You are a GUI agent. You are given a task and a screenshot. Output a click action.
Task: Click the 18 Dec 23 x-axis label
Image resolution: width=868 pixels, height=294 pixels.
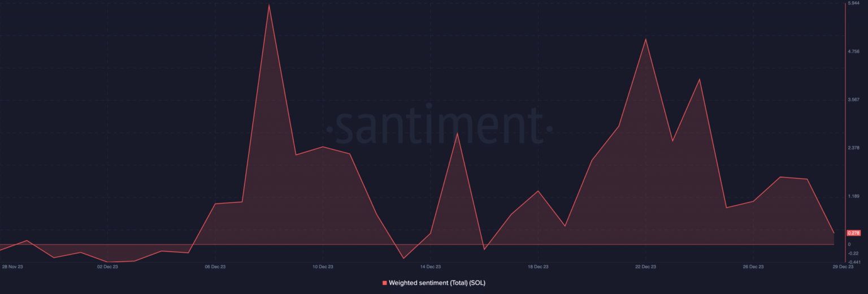point(537,266)
